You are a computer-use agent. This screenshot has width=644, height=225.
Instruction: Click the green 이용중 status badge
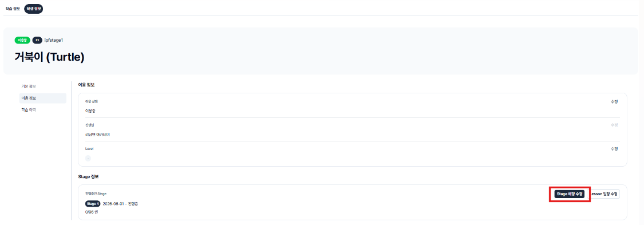(22, 40)
